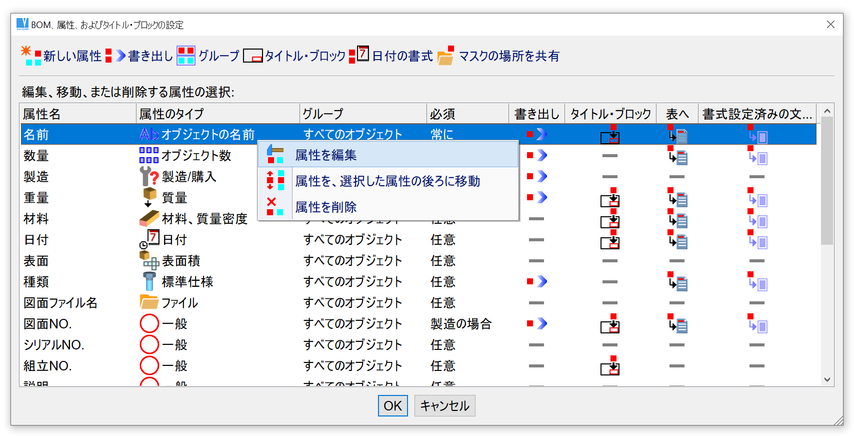Toggle 書き出し export icon for 種類 row

[536, 282]
